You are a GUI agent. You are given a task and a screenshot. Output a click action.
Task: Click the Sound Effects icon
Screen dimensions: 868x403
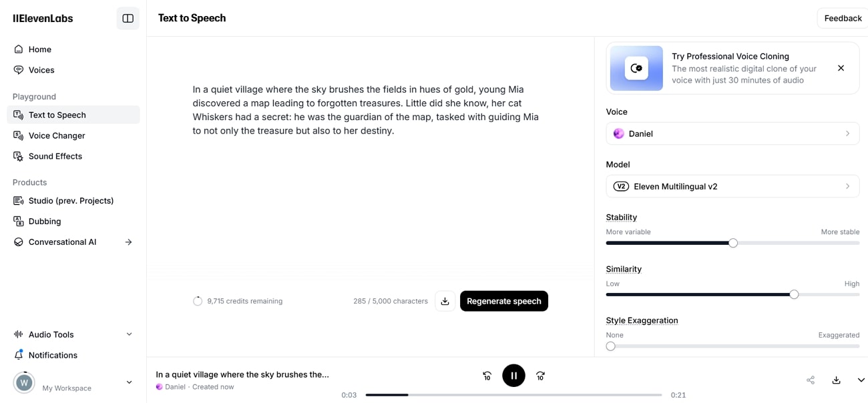(x=19, y=156)
